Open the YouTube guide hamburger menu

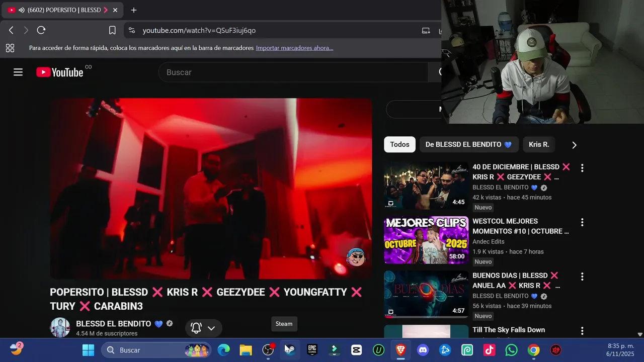[x=18, y=72]
